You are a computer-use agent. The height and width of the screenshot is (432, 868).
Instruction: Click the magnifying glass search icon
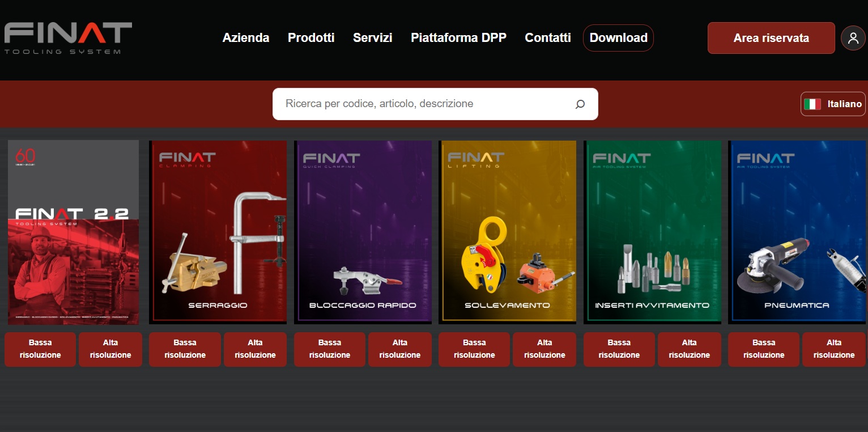[580, 104]
